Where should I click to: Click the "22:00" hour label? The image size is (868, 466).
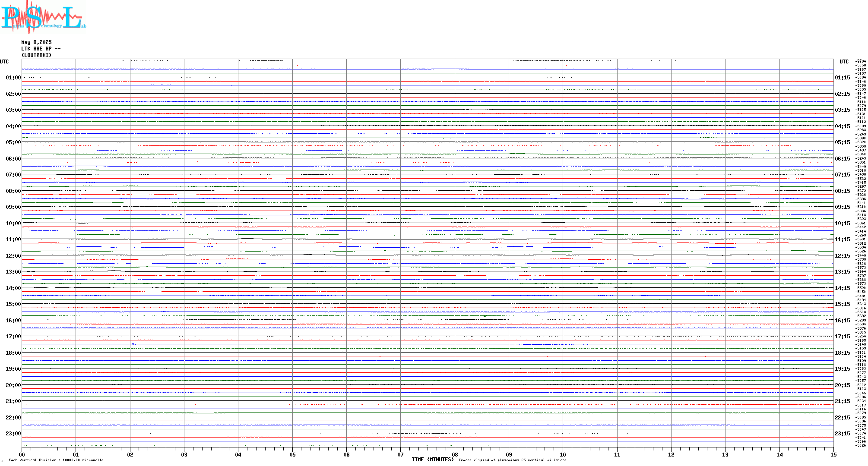click(x=13, y=418)
